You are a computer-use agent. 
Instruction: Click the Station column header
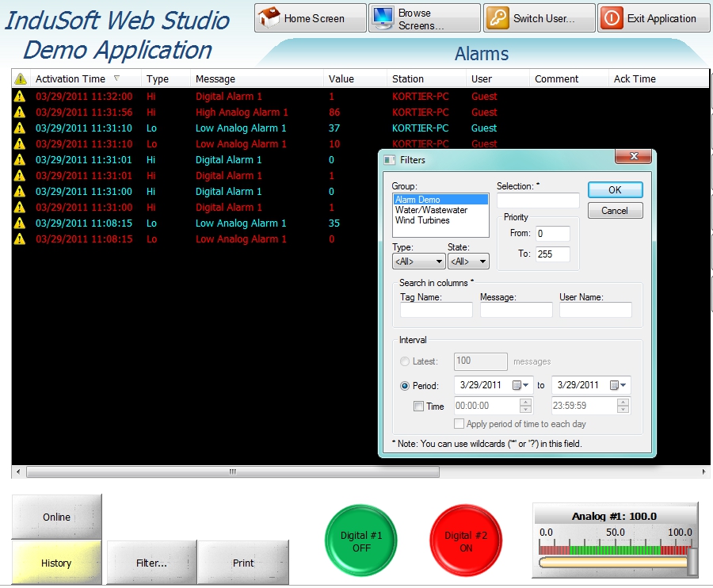(x=426, y=78)
